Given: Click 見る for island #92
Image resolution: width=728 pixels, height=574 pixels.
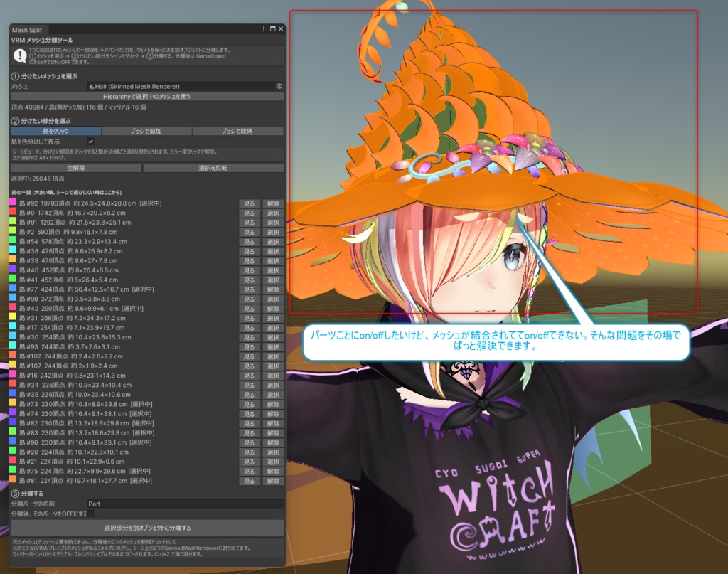Looking at the screenshot, I should click(x=250, y=203).
